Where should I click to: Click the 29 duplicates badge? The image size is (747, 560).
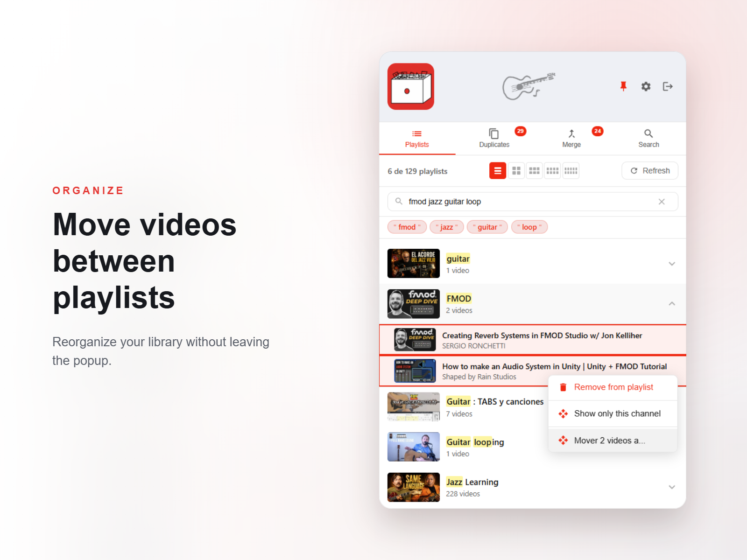pyautogui.click(x=521, y=131)
